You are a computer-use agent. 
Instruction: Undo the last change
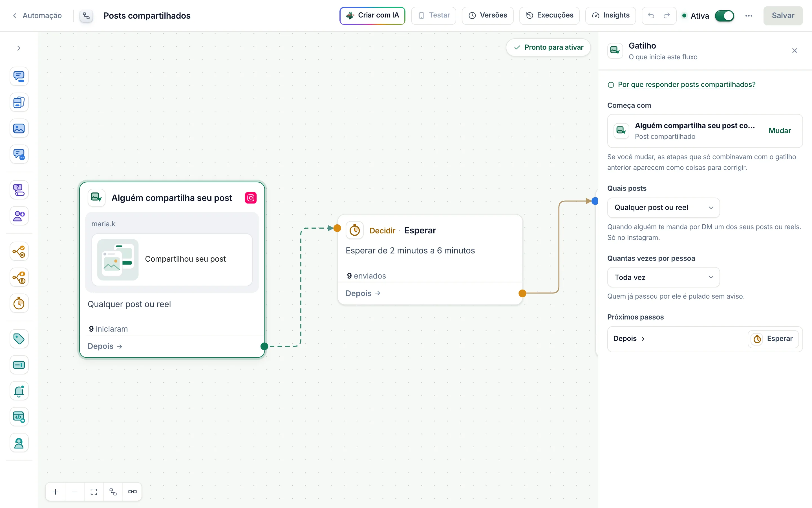(651, 16)
